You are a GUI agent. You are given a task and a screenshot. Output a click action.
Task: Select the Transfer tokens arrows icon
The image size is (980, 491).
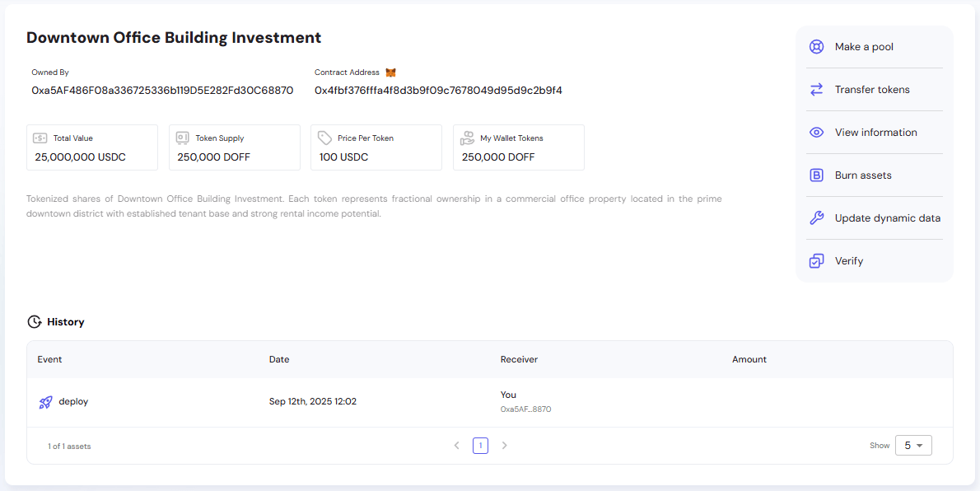(816, 89)
